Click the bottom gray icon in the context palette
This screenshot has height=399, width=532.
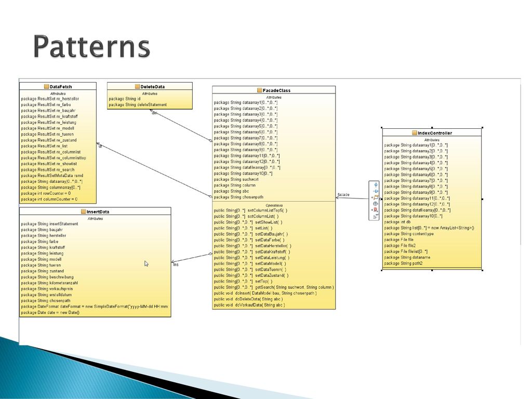[375, 216]
